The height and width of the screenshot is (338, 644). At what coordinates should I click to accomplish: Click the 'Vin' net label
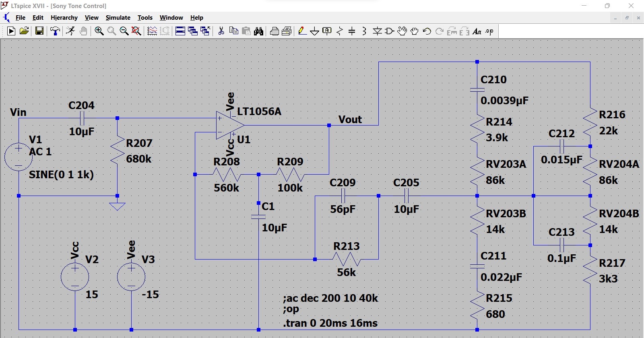pos(18,112)
